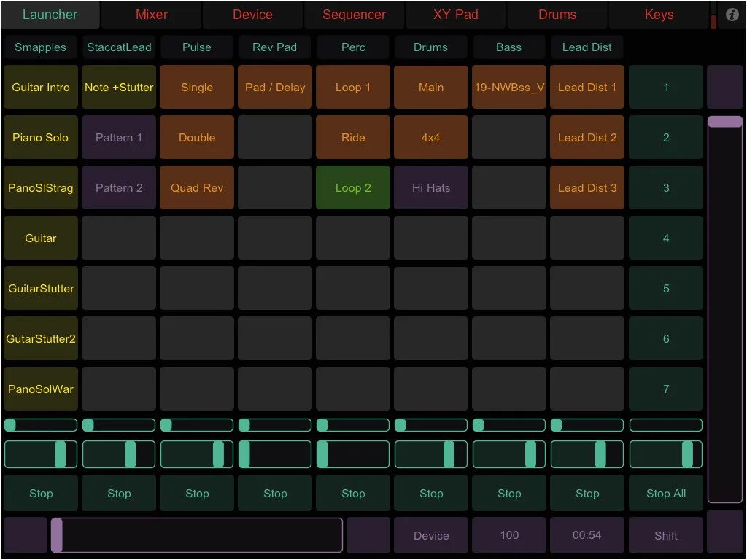Trigger the Single clip
Screen dimensions: 747x560
[197, 87]
